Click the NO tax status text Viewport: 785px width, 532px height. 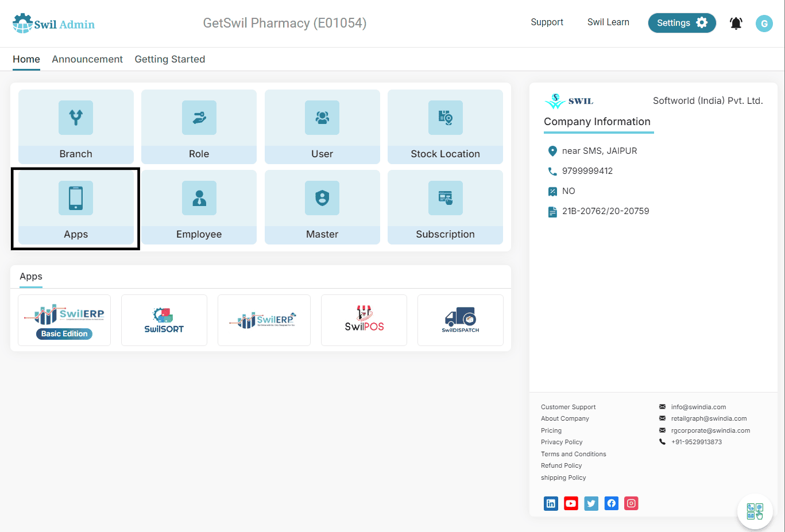click(x=569, y=191)
